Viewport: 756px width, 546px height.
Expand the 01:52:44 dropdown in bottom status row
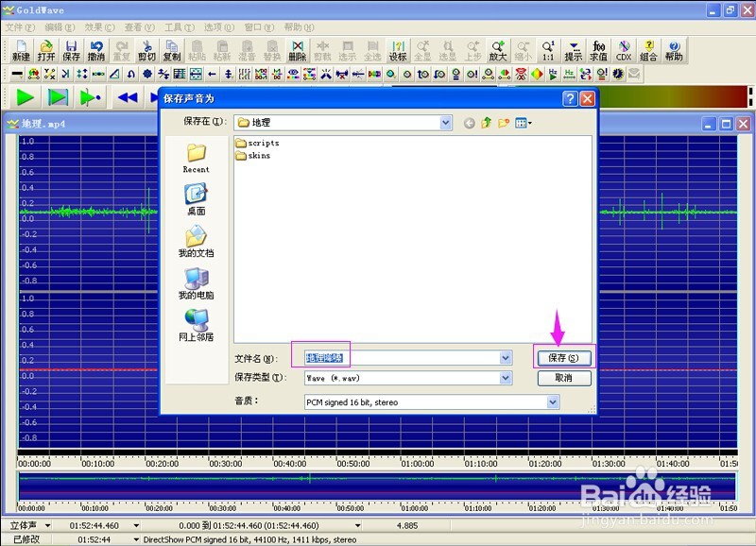point(136,539)
